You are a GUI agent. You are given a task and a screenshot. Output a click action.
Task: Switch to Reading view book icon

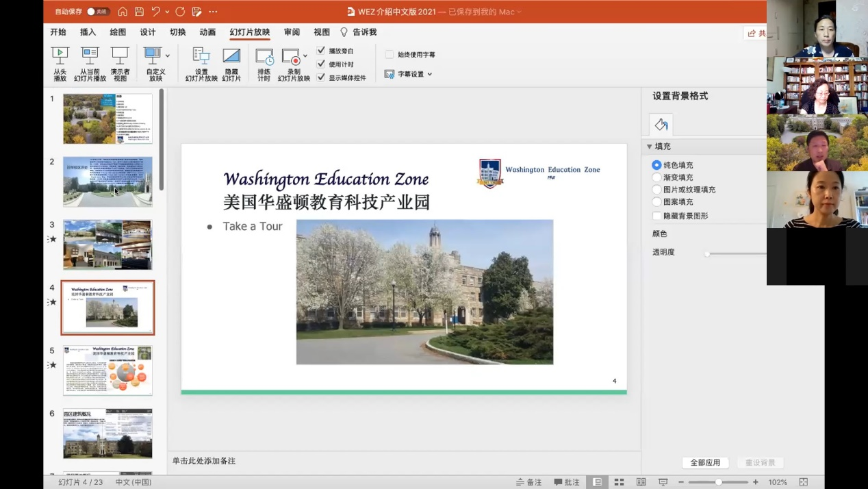pyautogui.click(x=641, y=482)
